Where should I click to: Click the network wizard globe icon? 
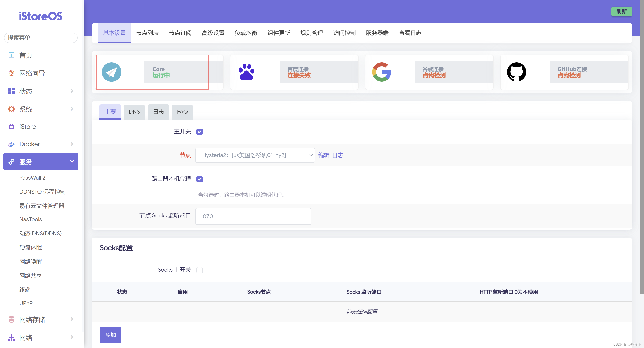11,73
